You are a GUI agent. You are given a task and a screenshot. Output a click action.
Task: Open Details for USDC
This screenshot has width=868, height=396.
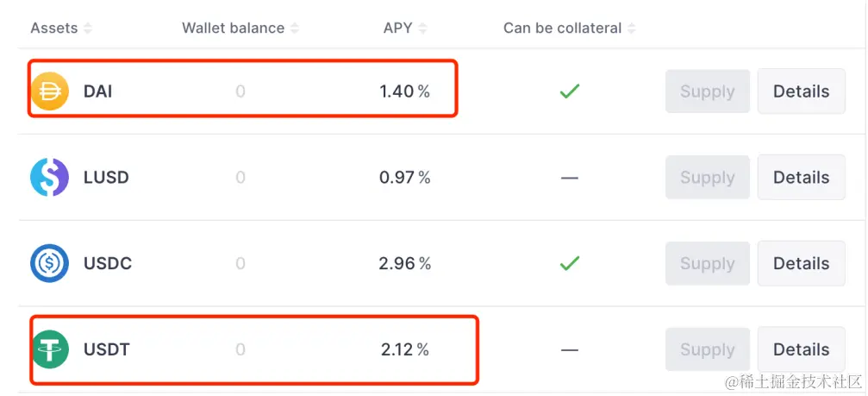click(801, 264)
